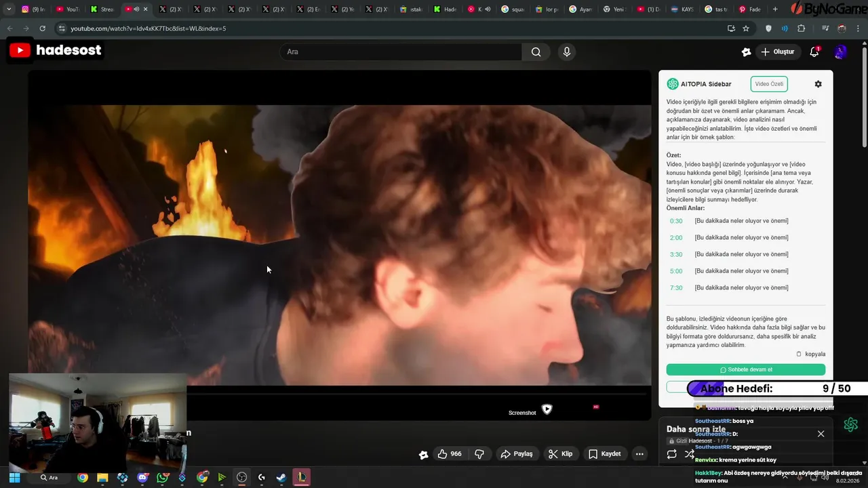Mute the playing tab speaker icon
Viewport: 868px width, 488px height.
[136, 9]
